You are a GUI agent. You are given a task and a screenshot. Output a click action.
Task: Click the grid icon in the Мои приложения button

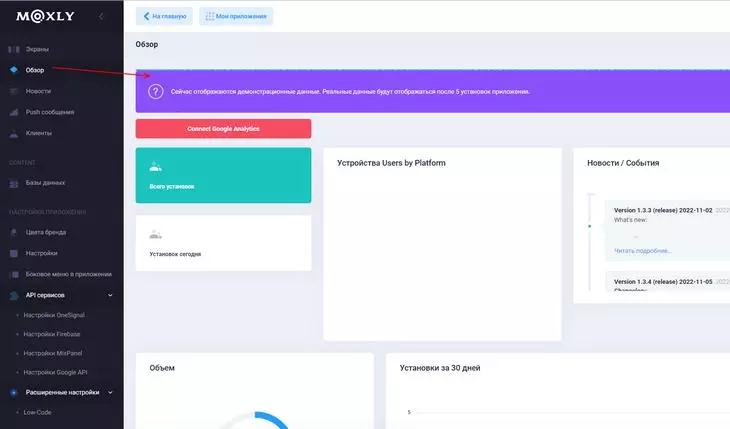[210, 16]
